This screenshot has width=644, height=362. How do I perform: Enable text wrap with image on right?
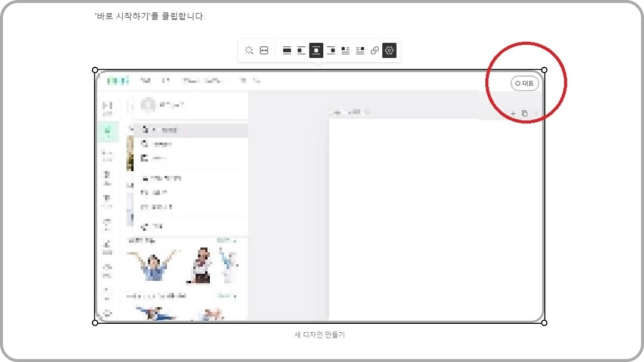360,51
